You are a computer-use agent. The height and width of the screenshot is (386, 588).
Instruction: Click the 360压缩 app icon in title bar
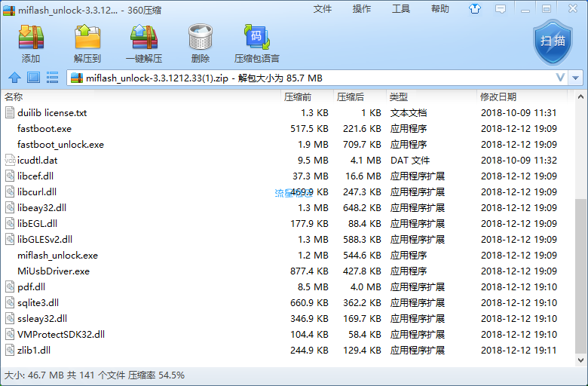pyautogui.click(x=9, y=10)
